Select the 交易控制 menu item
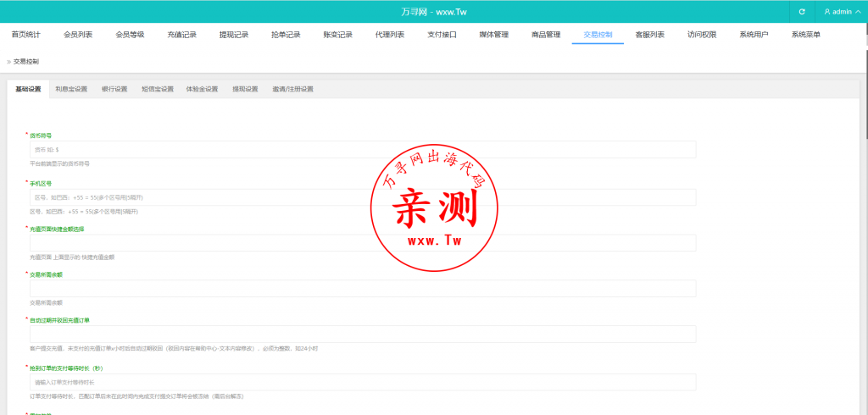This screenshot has height=415, width=868. pos(598,35)
